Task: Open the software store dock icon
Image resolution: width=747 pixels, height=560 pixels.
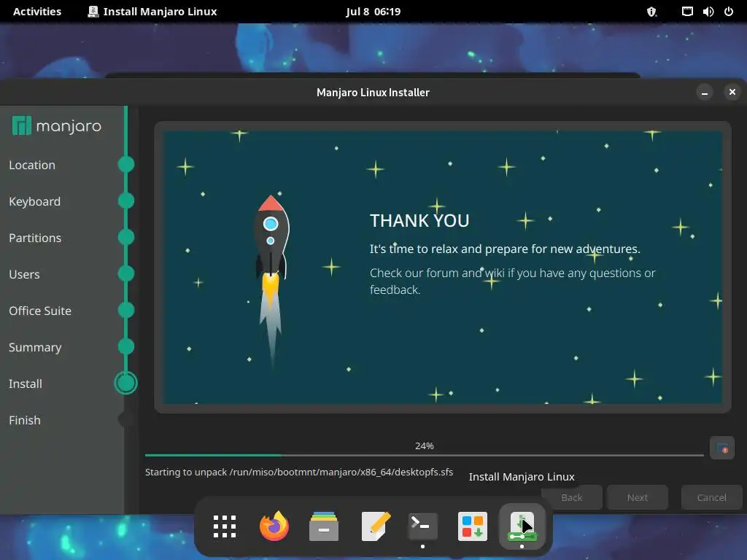Action: [473, 526]
